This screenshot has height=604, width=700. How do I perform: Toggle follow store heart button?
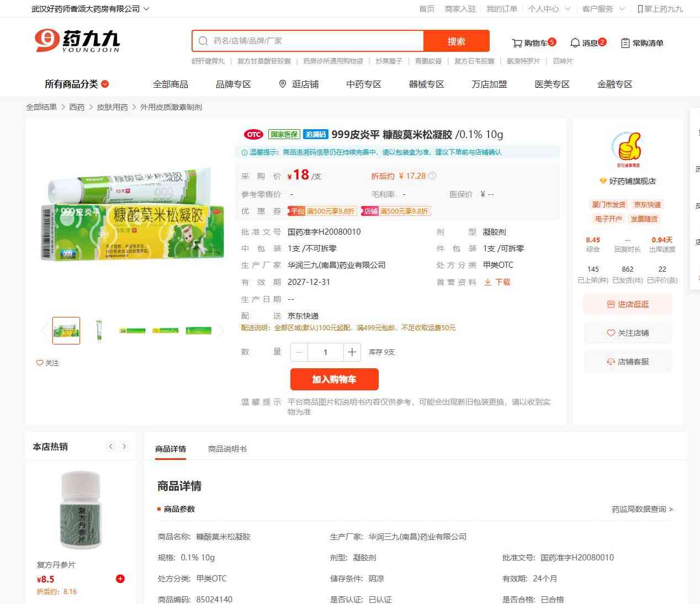coord(628,333)
